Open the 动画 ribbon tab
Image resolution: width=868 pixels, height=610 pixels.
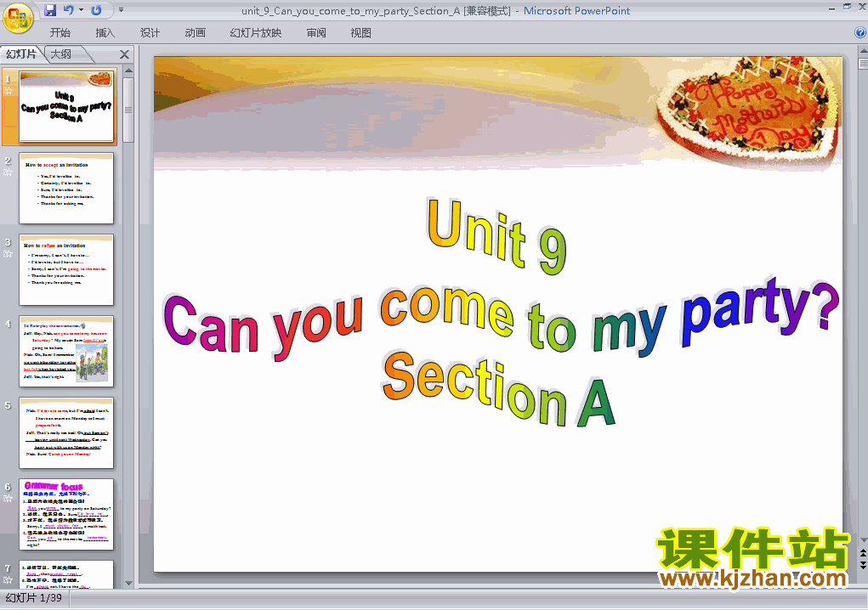click(x=195, y=33)
